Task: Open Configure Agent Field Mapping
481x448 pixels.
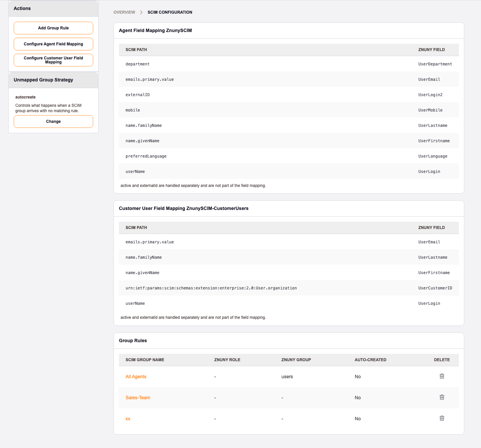Action: point(53,44)
